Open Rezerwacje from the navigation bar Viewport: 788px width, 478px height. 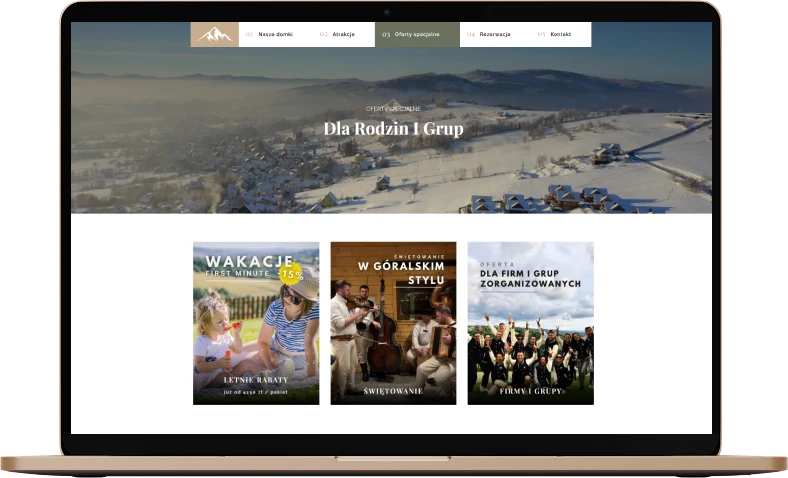(495, 35)
